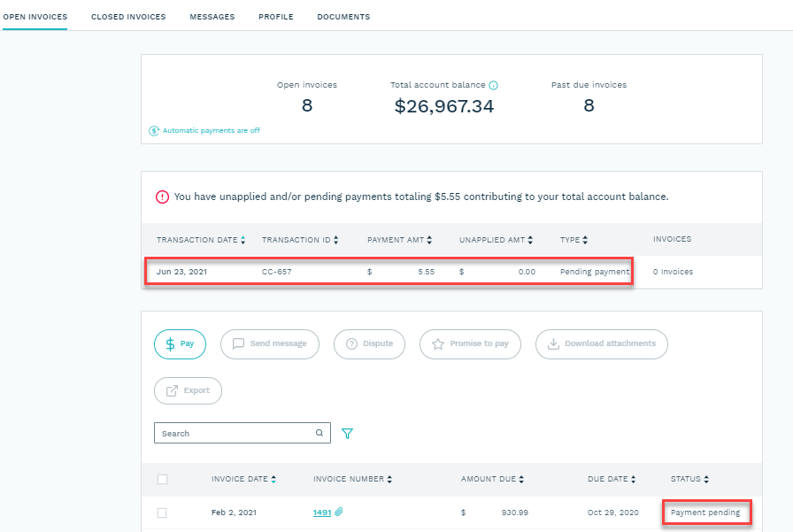Check the select-all invoices checkbox
Screen dimensions: 793x532
tap(162, 479)
